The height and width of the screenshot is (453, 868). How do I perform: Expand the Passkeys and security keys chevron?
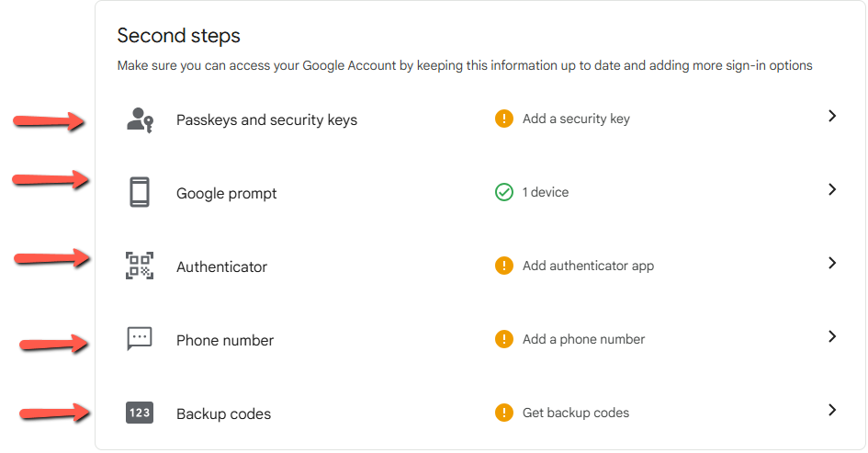click(831, 116)
